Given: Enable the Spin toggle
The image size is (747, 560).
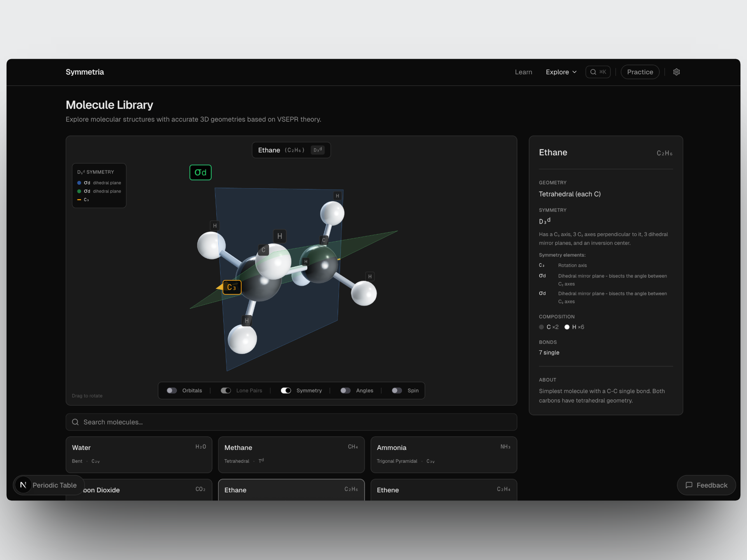Looking at the screenshot, I should (x=397, y=390).
